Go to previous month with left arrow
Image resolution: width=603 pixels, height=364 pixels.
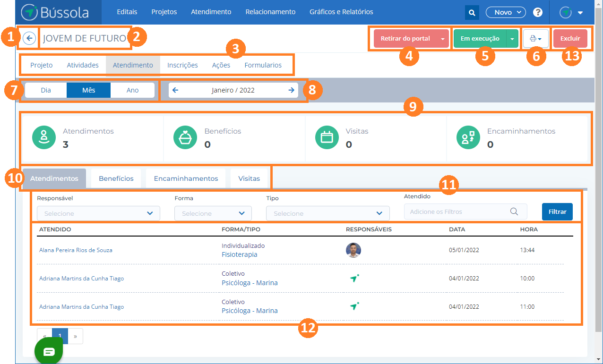175,90
